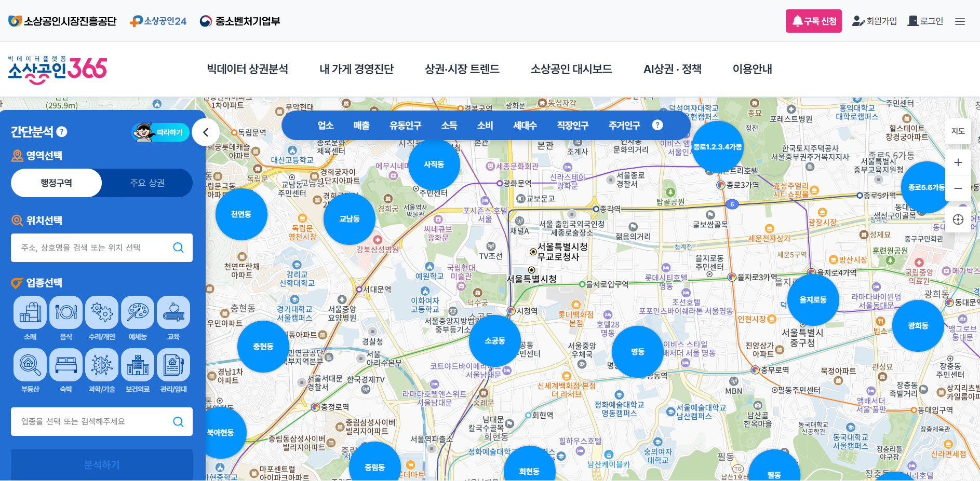
Task: Open AI상권·정책 menu
Action: coord(673,69)
